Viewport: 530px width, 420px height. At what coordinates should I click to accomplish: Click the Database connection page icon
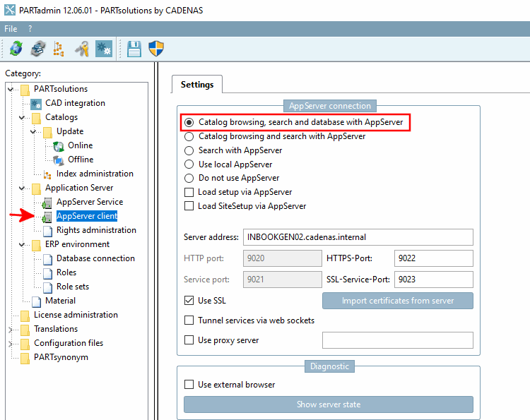(x=47, y=259)
